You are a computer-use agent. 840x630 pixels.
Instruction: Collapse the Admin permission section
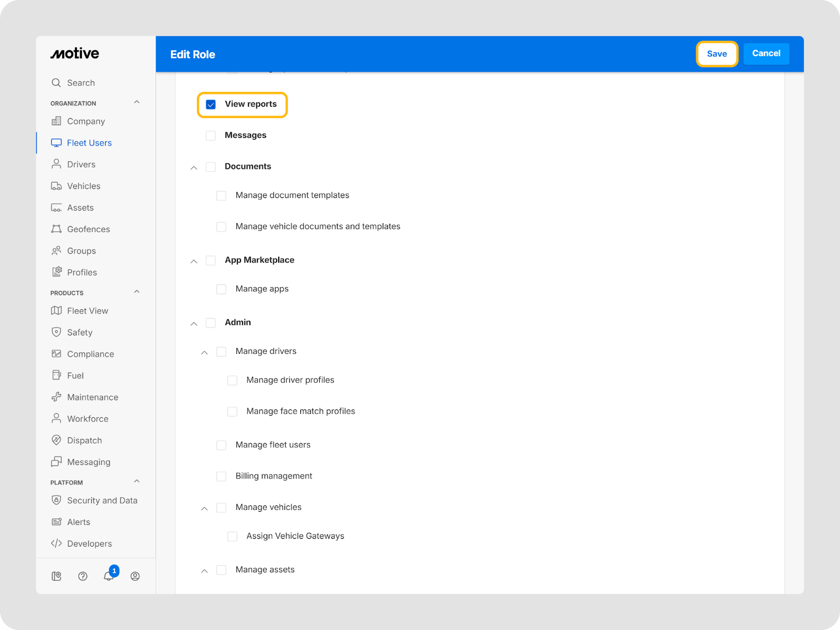coord(194,323)
